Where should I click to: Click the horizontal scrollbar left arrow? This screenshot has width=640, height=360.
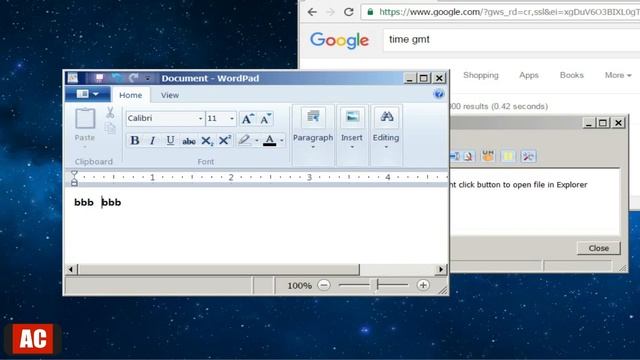pos(71,269)
